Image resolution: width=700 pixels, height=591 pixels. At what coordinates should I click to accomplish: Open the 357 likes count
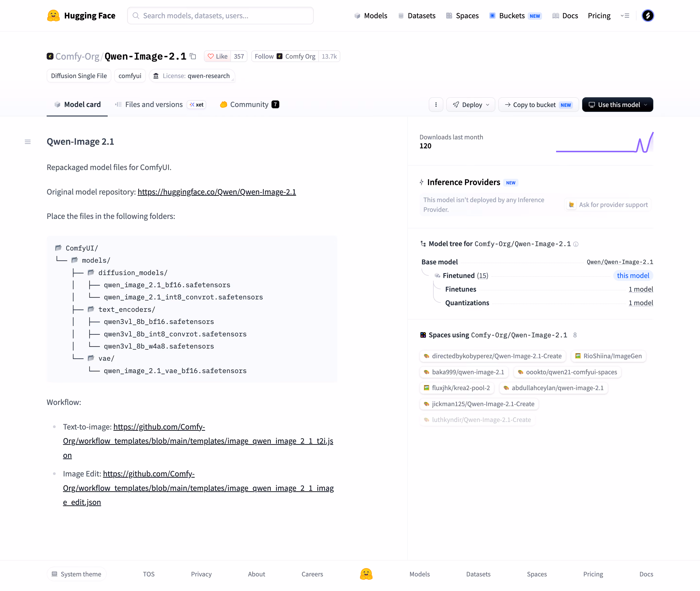[239, 56]
